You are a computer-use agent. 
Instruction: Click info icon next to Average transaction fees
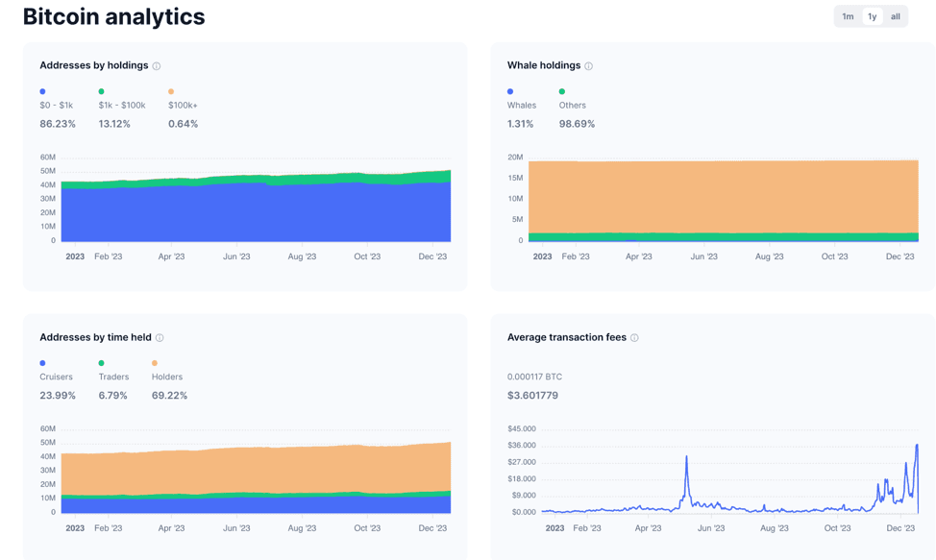[x=634, y=338]
